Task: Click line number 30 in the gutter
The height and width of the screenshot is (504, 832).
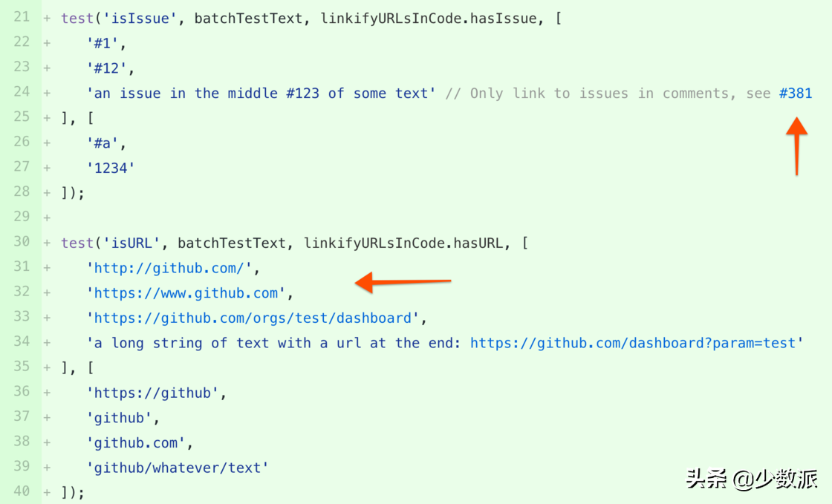Action: coord(22,242)
